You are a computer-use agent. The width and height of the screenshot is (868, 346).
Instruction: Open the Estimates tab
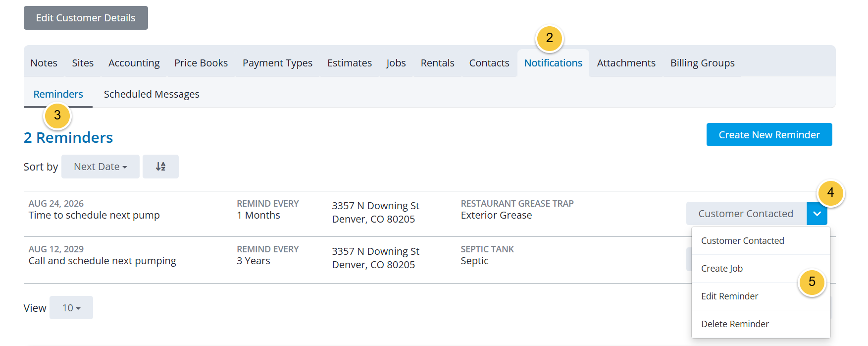point(350,63)
